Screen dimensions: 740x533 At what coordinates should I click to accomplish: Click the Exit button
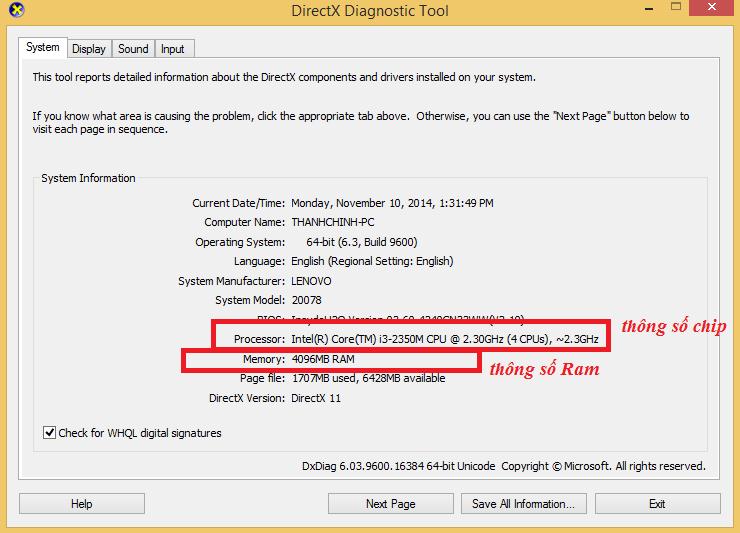657,504
